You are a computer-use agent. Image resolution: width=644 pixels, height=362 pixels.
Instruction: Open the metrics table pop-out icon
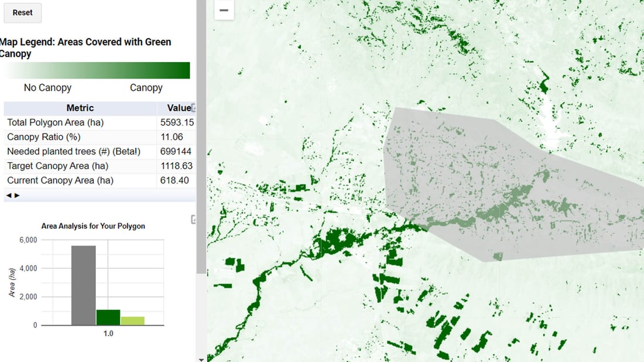(x=193, y=108)
